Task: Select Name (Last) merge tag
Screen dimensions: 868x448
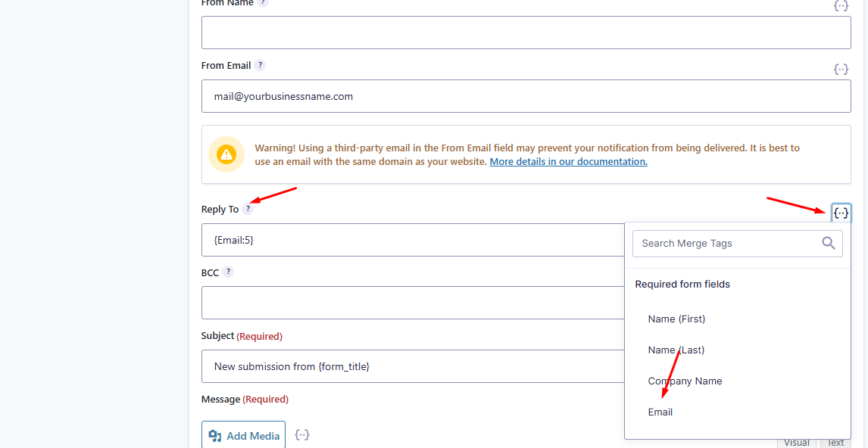Action: (x=676, y=350)
